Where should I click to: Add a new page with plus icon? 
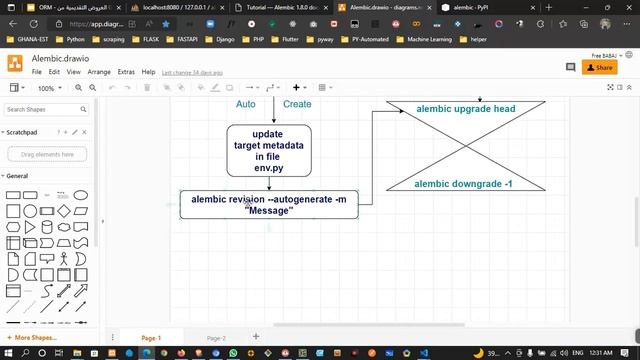[256, 336]
